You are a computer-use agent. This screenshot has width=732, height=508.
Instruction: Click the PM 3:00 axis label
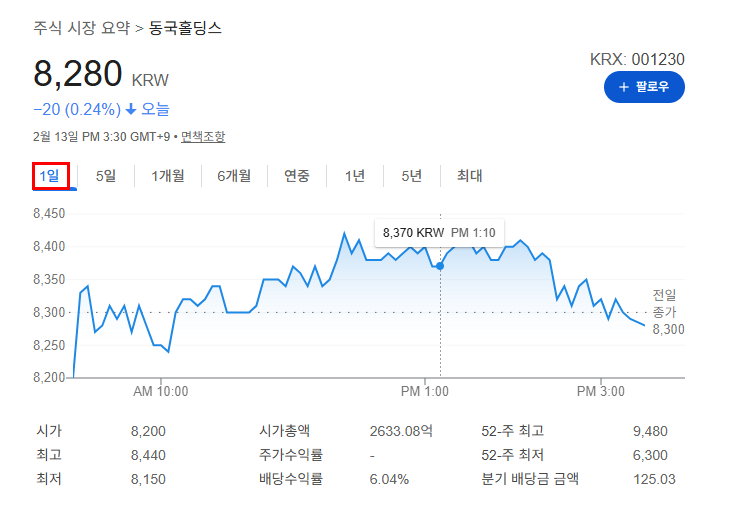coord(601,391)
